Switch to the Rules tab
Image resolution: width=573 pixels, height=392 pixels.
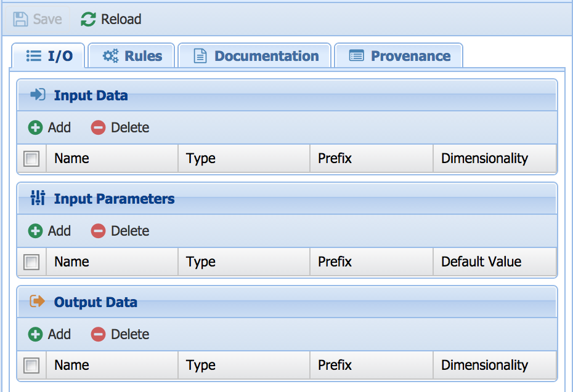click(x=132, y=56)
